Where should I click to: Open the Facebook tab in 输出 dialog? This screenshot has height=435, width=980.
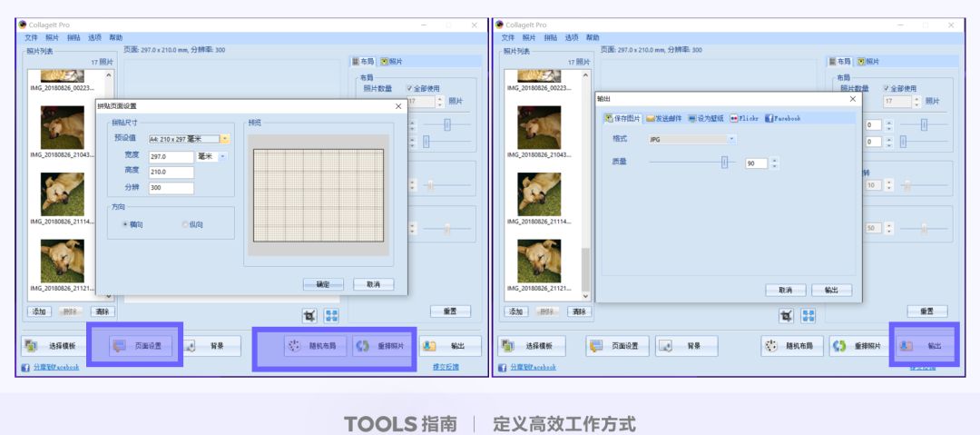[x=782, y=118]
